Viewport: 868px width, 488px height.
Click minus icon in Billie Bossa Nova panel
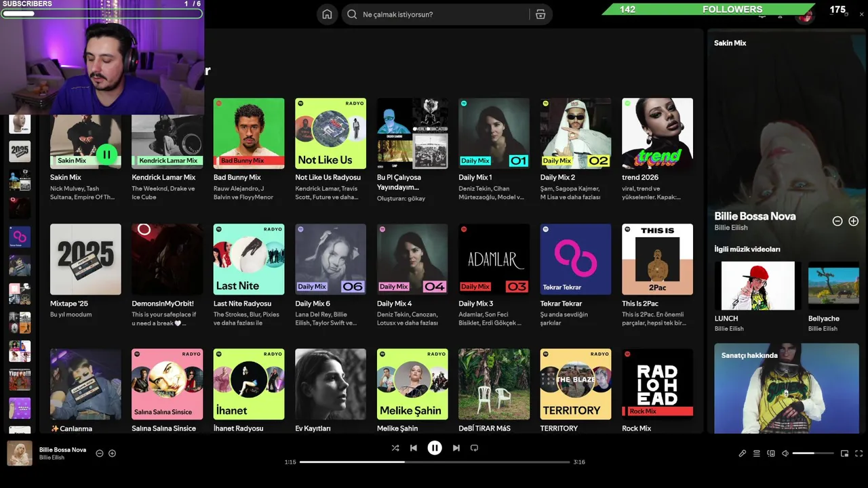coord(837,221)
